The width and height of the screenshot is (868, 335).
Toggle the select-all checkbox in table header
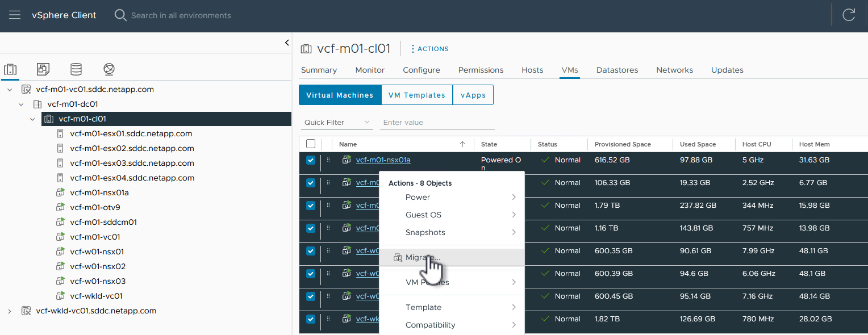[x=310, y=144]
